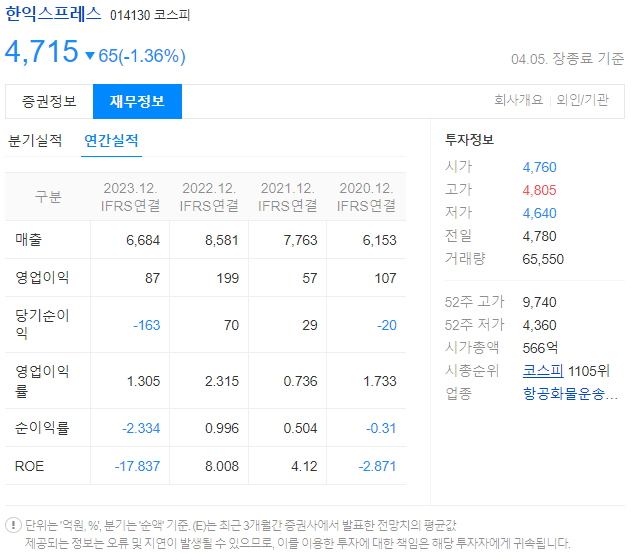Click the 2021 매출 value 7,763
The width and height of the screenshot is (631, 560).
[300, 240]
